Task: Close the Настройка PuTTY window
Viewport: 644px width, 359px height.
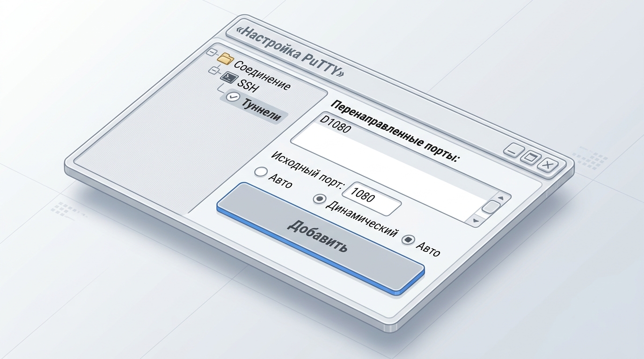Action: click(x=548, y=165)
